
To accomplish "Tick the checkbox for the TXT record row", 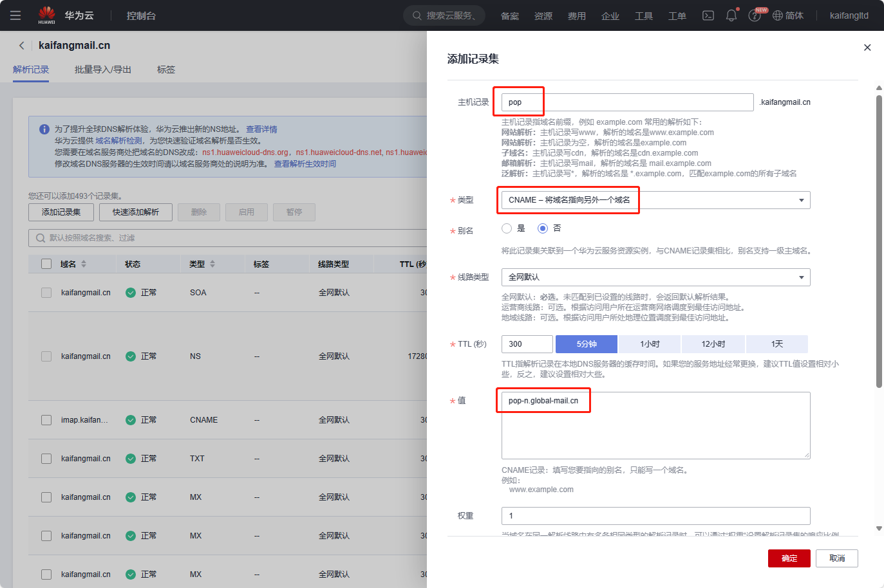I will coord(46,459).
